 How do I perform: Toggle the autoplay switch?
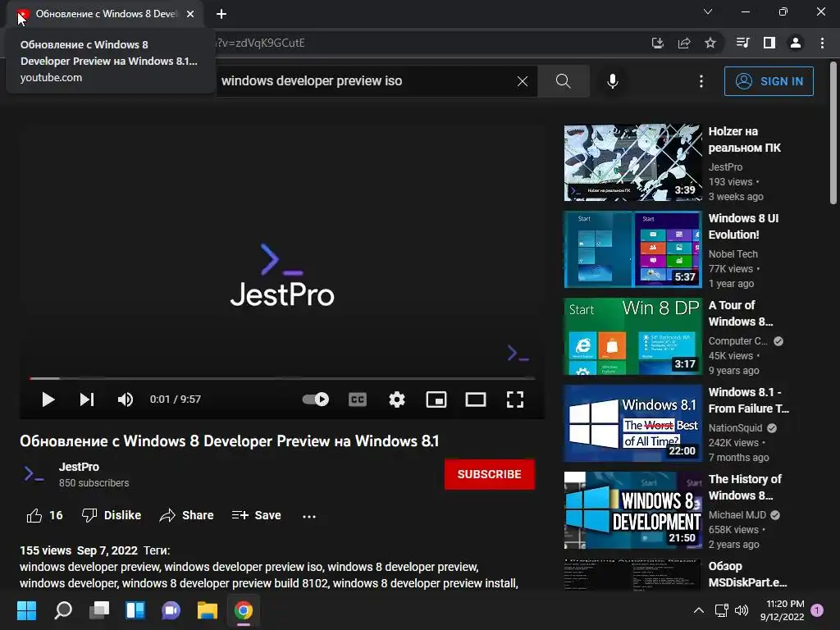point(316,399)
